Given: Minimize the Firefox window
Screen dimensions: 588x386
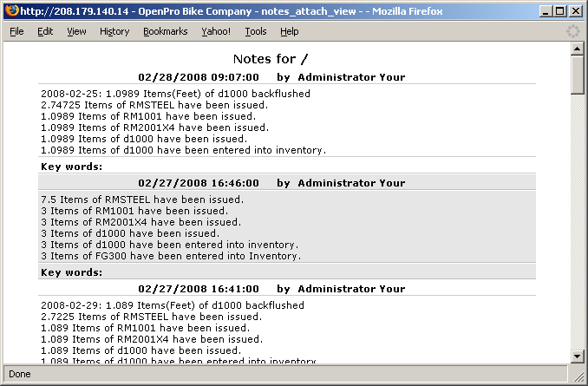Looking at the screenshot, I should tap(545, 11).
